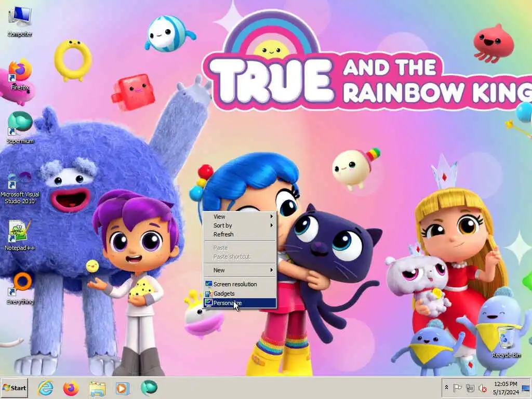This screenshot has height=399, width=532.
Task: Choose Refresh in the context menu
Action: point(240,234)
